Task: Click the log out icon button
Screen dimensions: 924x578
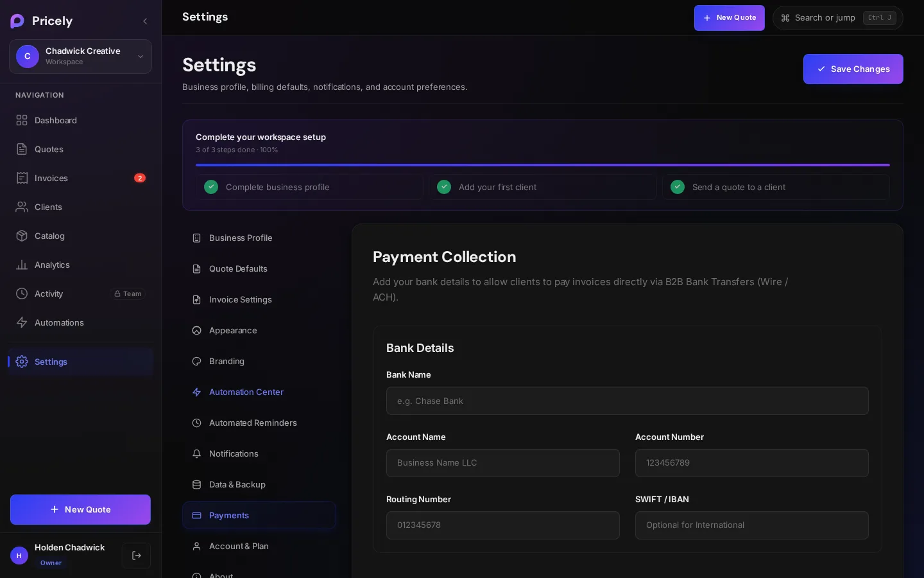Action: pos(137,556)
